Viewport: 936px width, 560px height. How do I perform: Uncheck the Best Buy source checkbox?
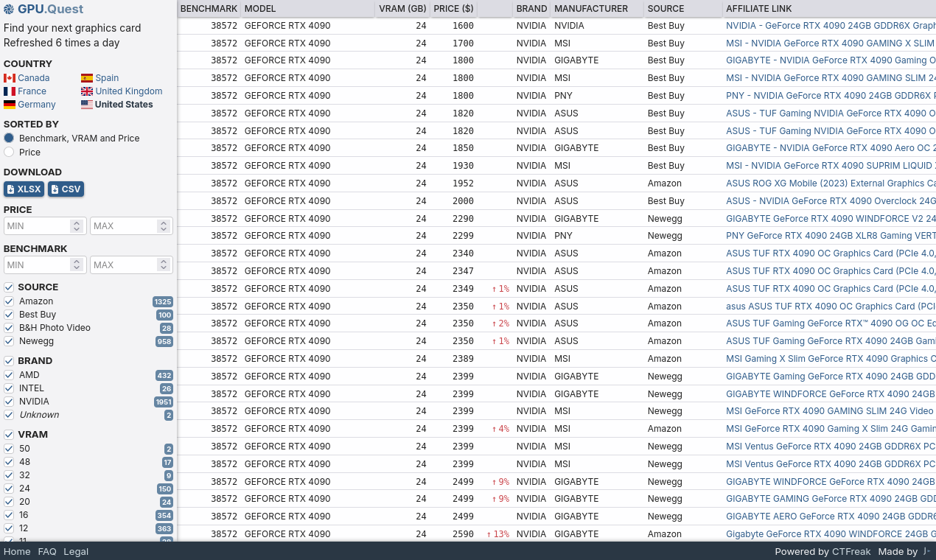[9, 315]
